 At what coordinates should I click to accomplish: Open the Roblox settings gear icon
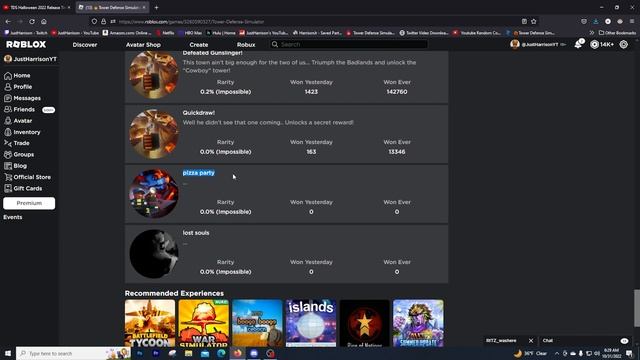[624, 44]
